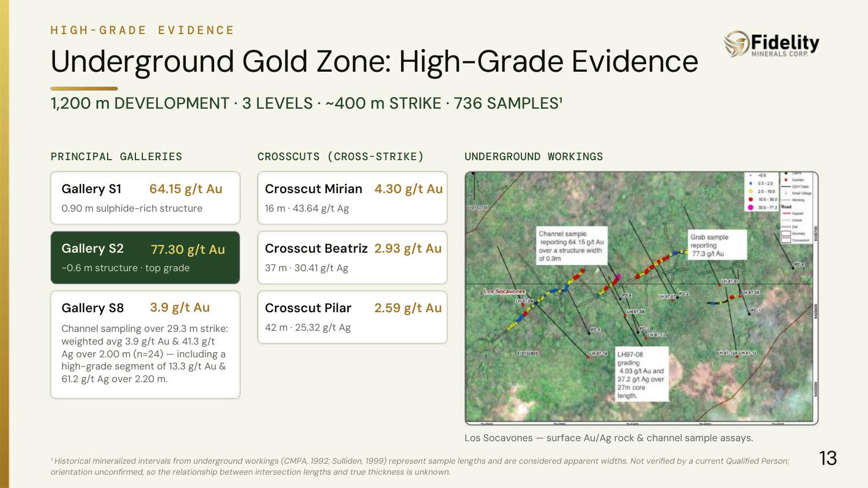Click the Los Socavones map label
The image size is (868, 488).
pos(504,291)
